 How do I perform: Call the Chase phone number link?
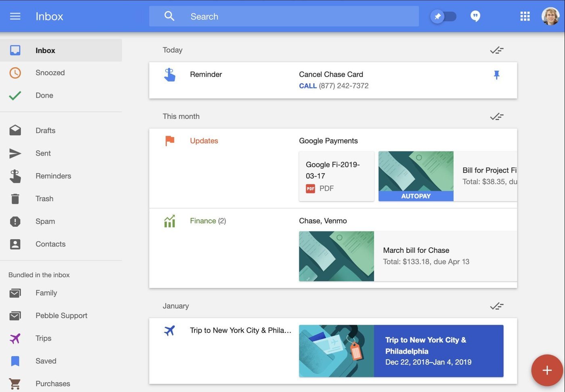click(x=308, y=86)
